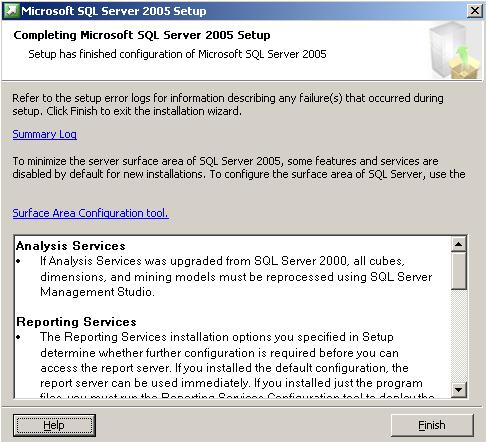The width and height of the screenshot is (486, 442).
Task: Click the scroll down arrow in notes box
Action: [459, 389]
